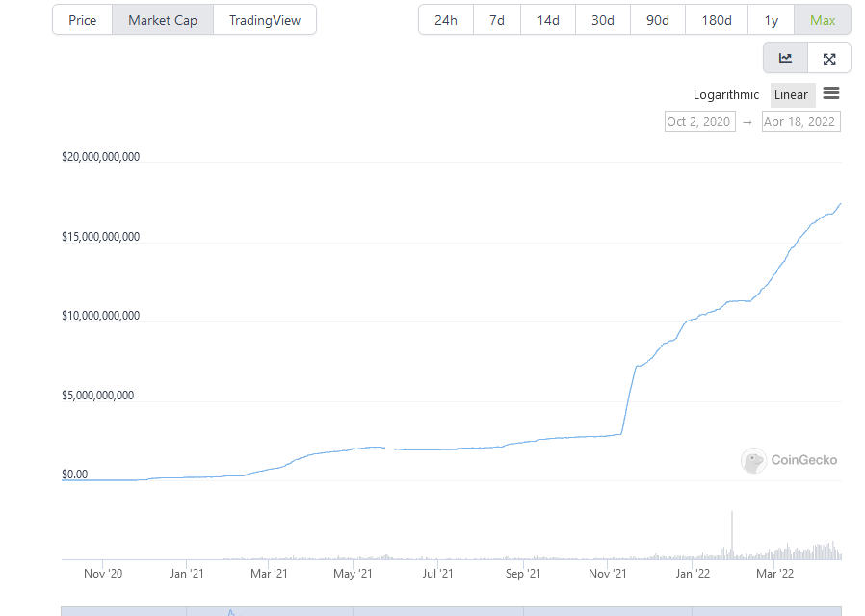
Task: Click the Apr 18, 2022 end date field
Action: click(799, 121)
